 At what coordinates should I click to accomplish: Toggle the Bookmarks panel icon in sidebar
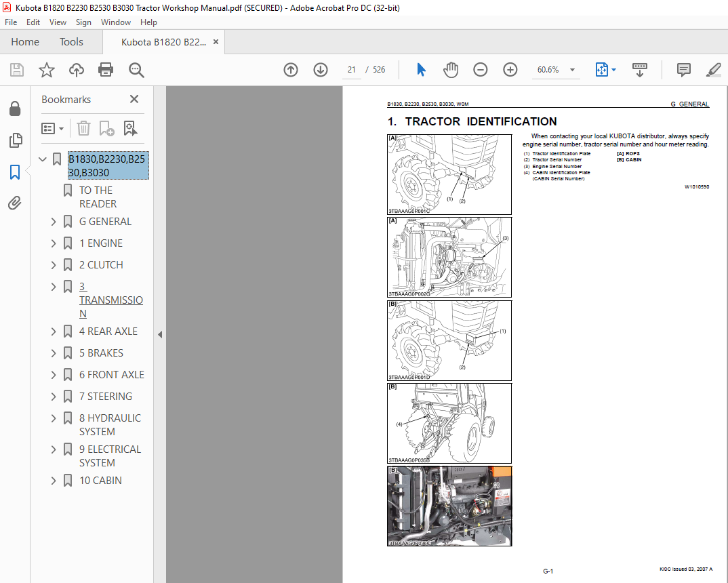(15, 172)
